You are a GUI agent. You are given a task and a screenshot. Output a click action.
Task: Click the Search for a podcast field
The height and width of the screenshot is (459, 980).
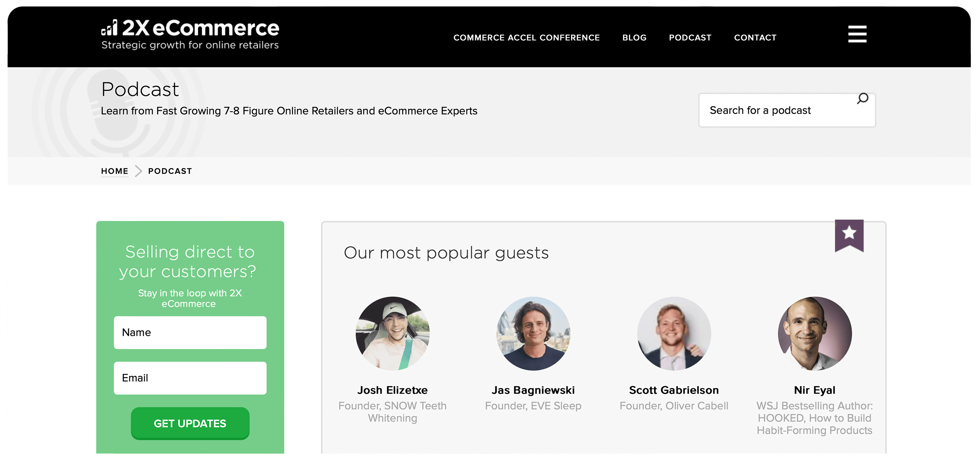tap(787, 110)
